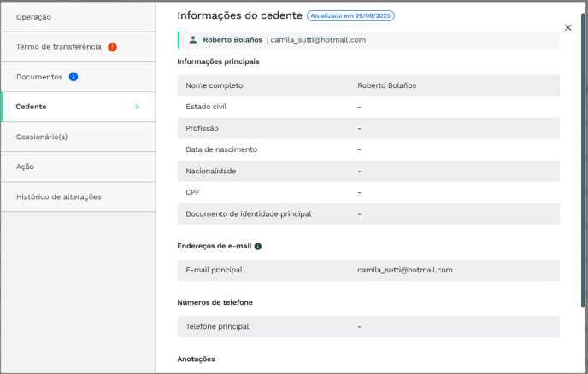The height and width of the screenshot is (374, 588).
Task: Click the Atualizado em 26/08/2025 badge
Action: [350, 16]
